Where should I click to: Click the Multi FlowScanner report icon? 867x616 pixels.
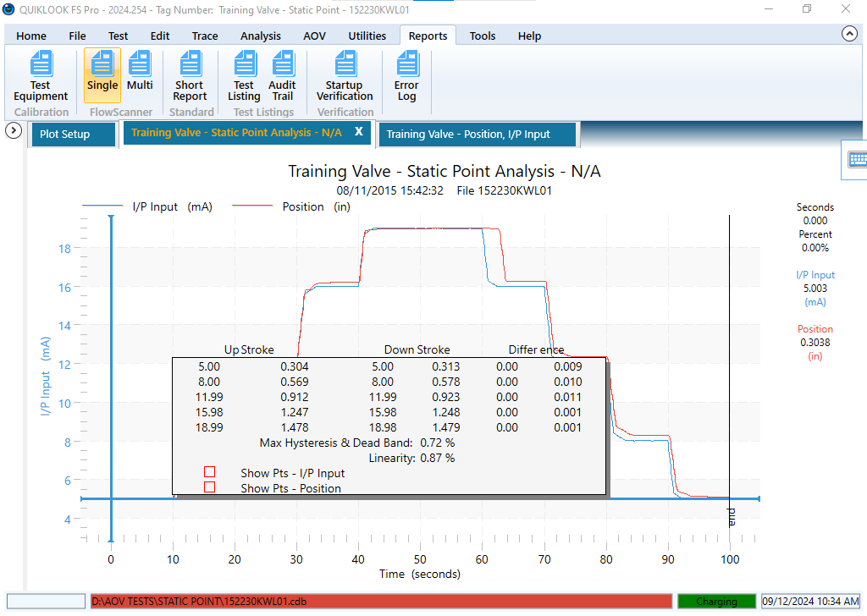click(x=140, y=74)
